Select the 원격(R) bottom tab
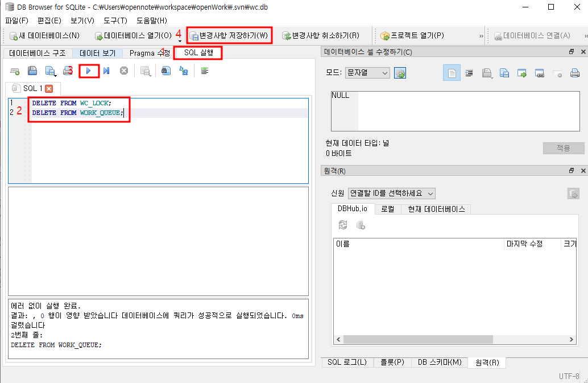The image size is (588, 383). pyautogui.click(x=487, y=363)
